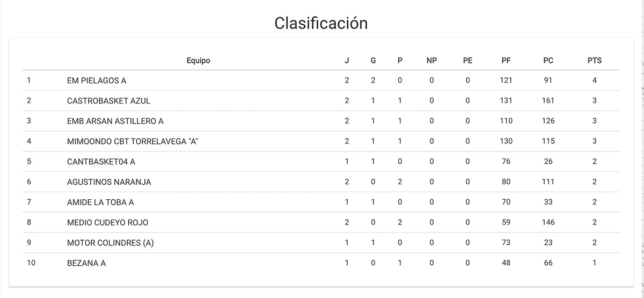Select MEDIO CUDEYO ROJO team entry
The width and height of the screenshot is (644, 298).
point(107,222)
